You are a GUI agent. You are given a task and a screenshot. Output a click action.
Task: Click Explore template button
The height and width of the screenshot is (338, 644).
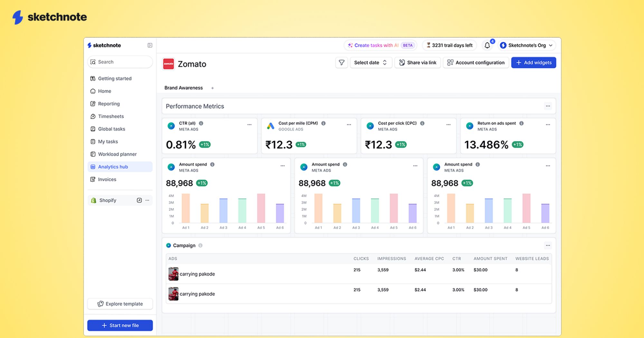[120, 304]
